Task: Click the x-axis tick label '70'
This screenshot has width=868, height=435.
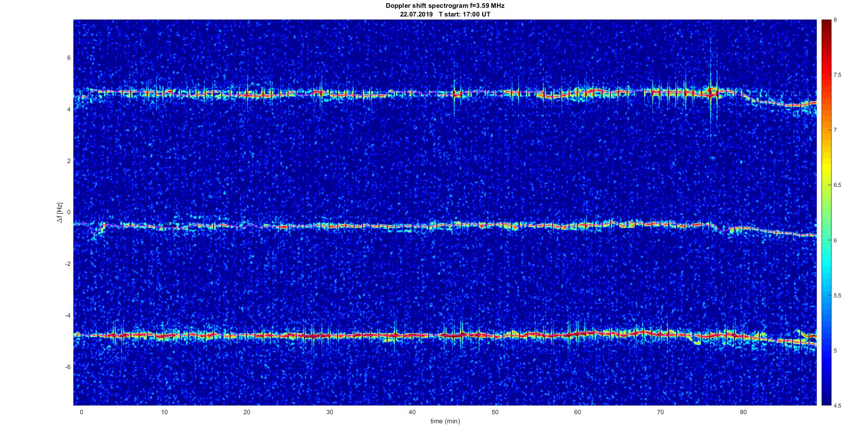Action: pos(661,412)
